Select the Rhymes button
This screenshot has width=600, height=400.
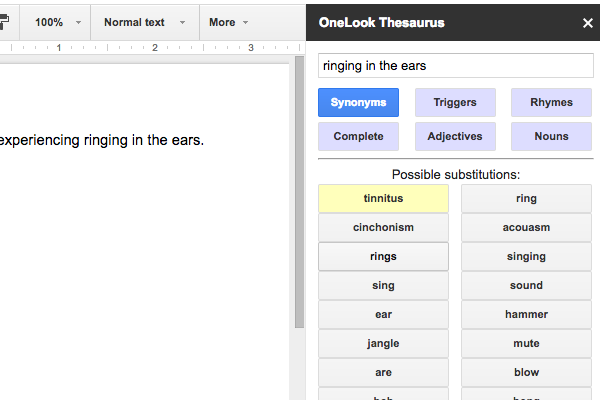click(x=551, y=103)
